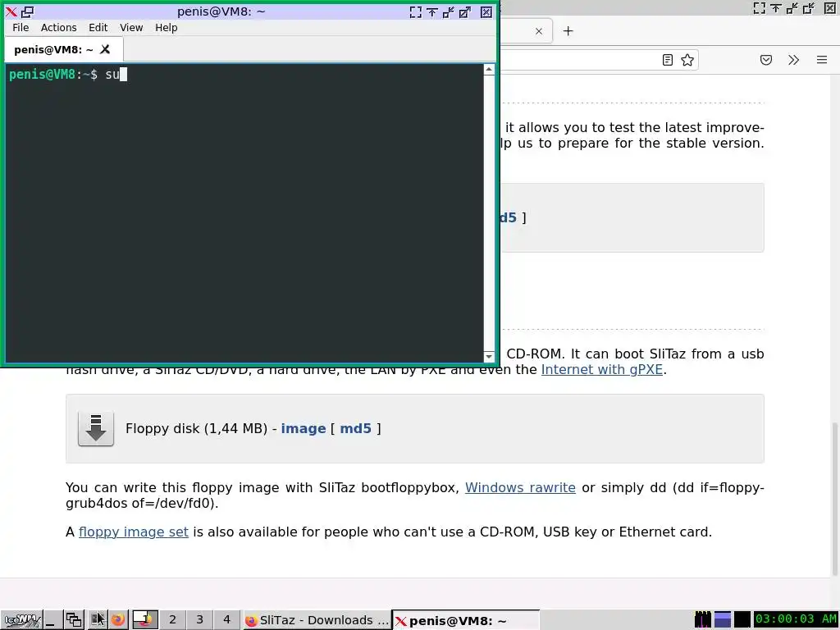Close the terminal tab penis@VM8 with its X
Image resolution: width=840 pixels, height=630 pixels.
point(105,49)
